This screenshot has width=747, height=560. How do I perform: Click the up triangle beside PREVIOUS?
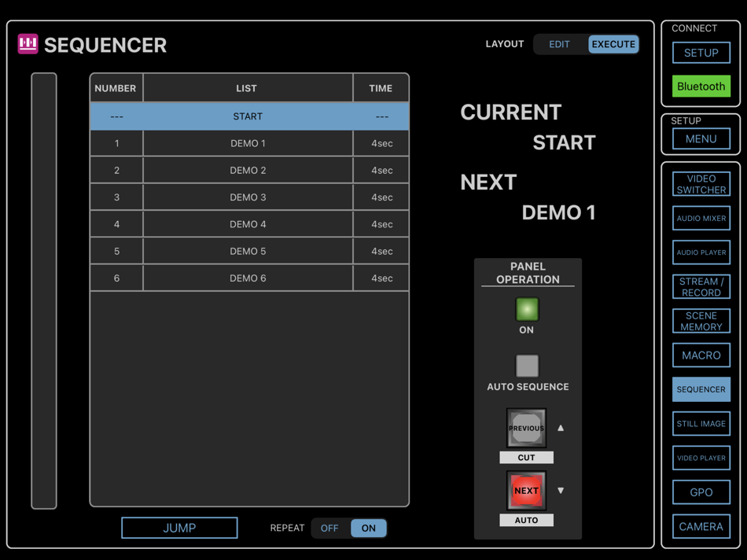tap(561, 428)
